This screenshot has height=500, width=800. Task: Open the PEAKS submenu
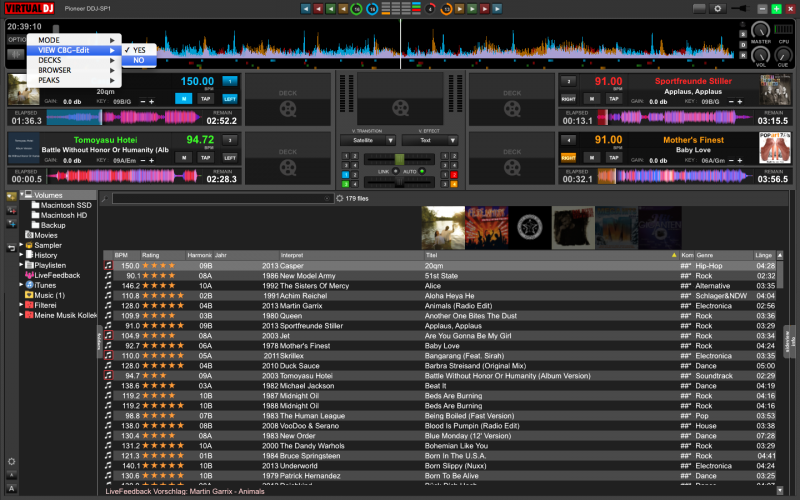coord(74,80)
